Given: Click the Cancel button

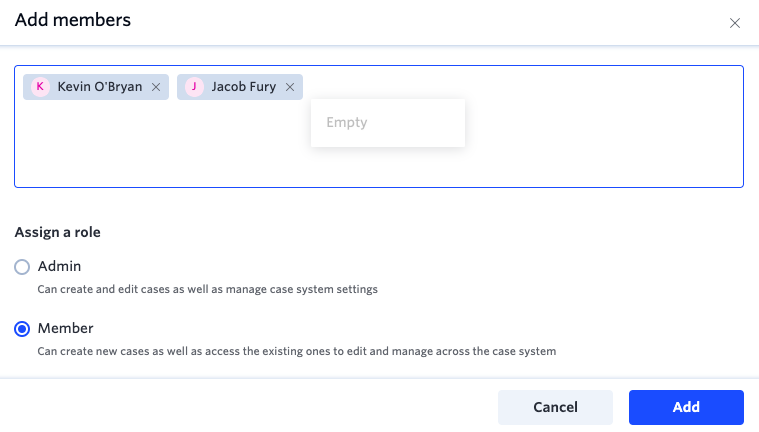Looking at the screenshot, I should (x=555, y=407).
